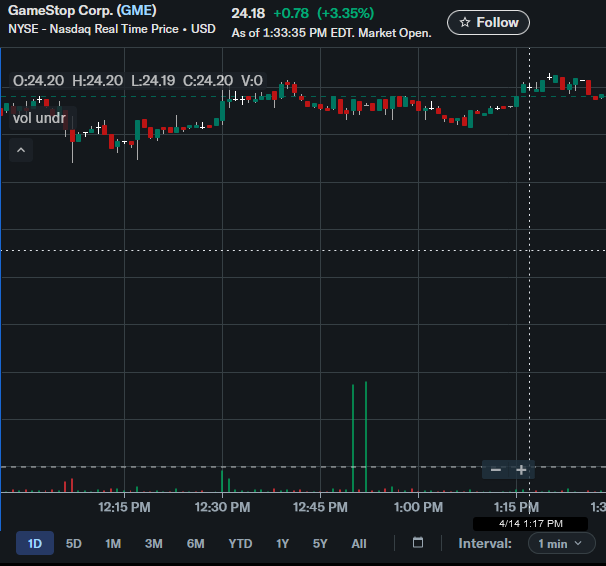
Task: Click the 12:45 PM time axis label
Action: click(320, 507)
